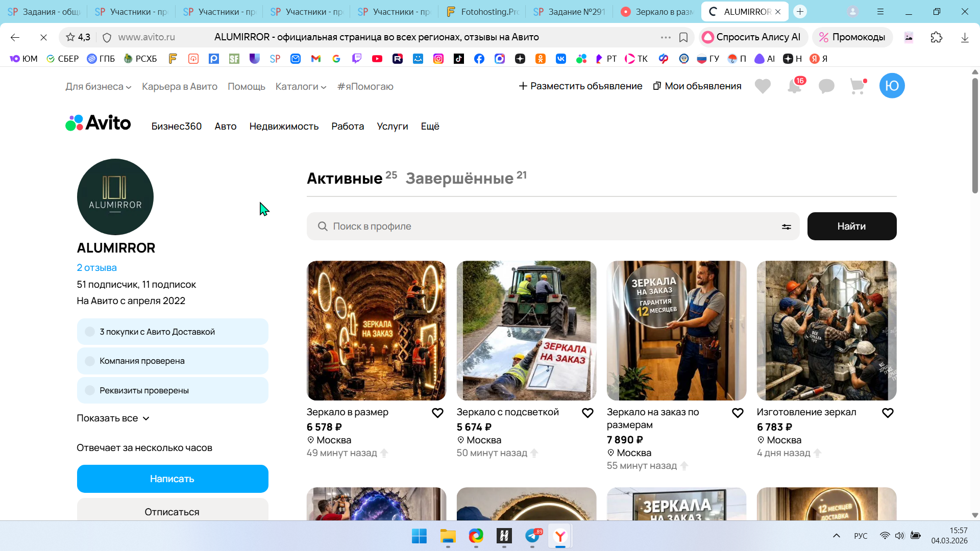Click the blue "Написать" button
The width and height of the screenshot is (980, 551).
coord(173,479)
